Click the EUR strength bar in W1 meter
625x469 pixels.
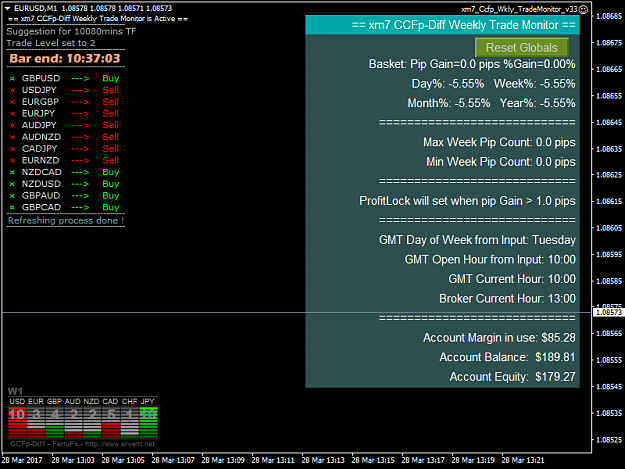point(36,422)
